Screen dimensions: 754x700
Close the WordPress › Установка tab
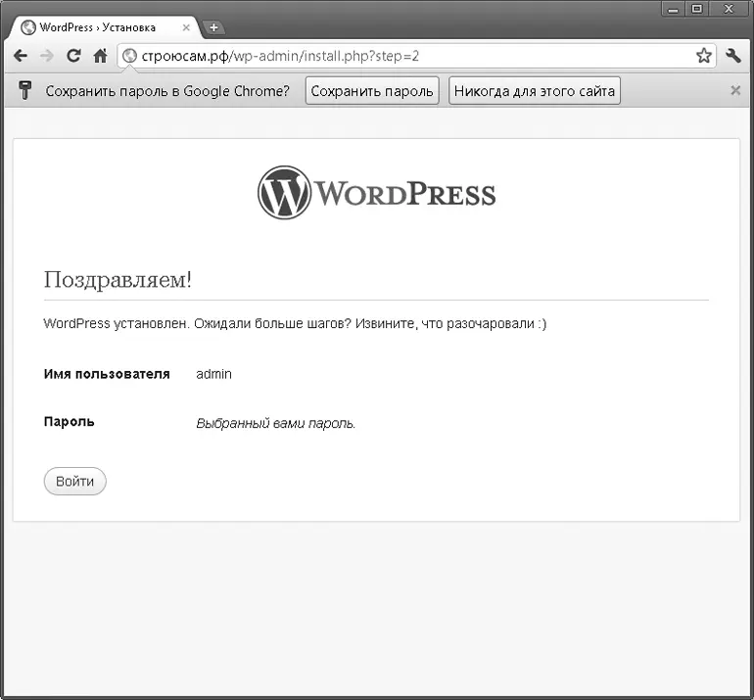(187, 27)
